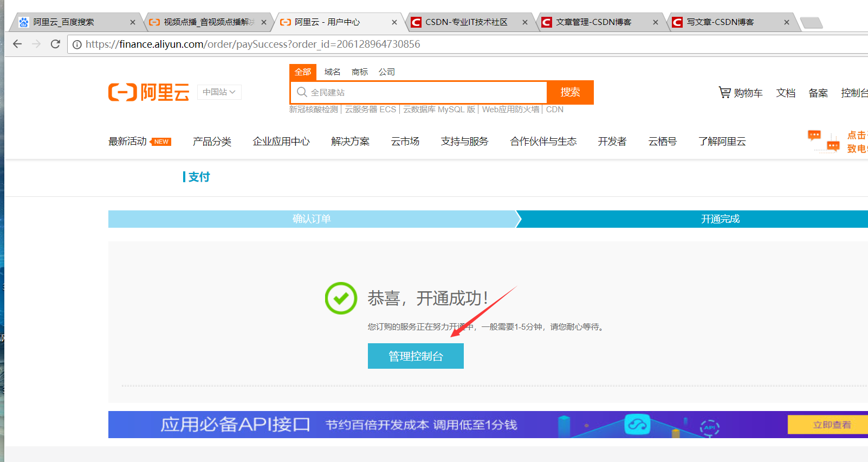Open 了解阿里云 menu
The image size is (868, 462).
[x=722, y=142]
